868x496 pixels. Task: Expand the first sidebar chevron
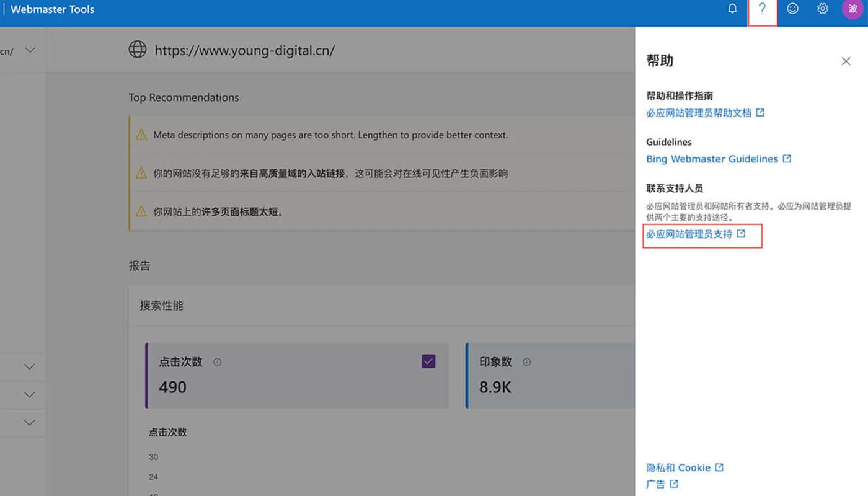[28, 366]
